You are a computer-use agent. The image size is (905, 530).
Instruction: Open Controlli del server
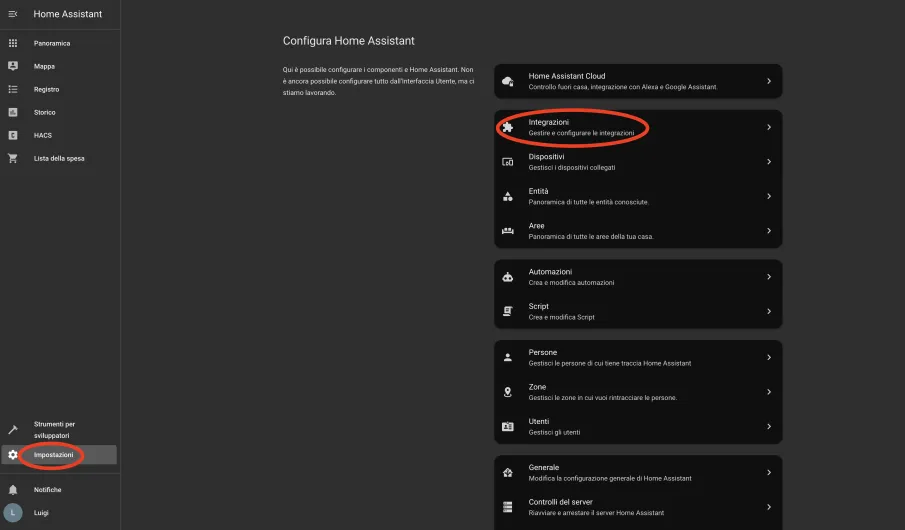click(638, 507)
